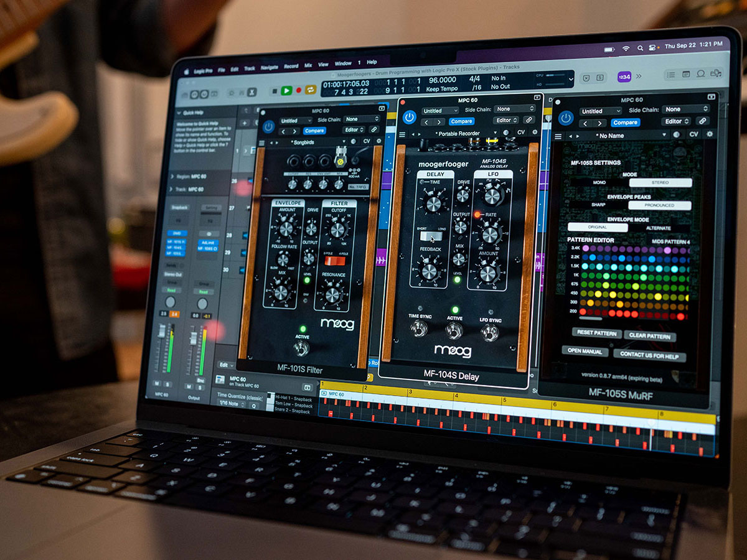
Task: Click the green Play button in transport
Action: [286, 91]
